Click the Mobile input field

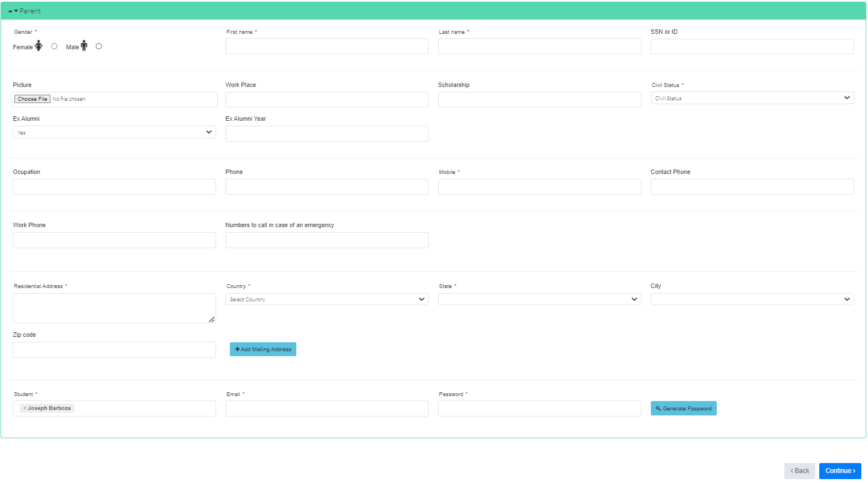pos(540,187)
